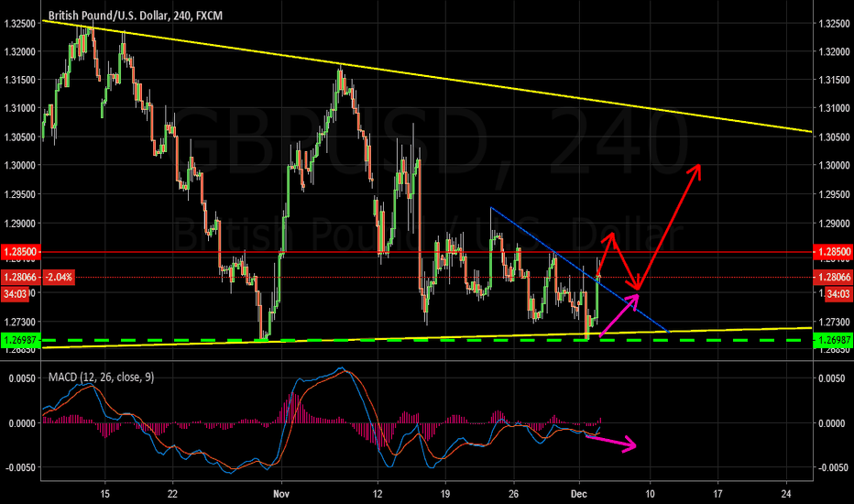Select the 1.28066 current price label on right scale
This screenshot has width=854, height=504.
click(833, 278)
